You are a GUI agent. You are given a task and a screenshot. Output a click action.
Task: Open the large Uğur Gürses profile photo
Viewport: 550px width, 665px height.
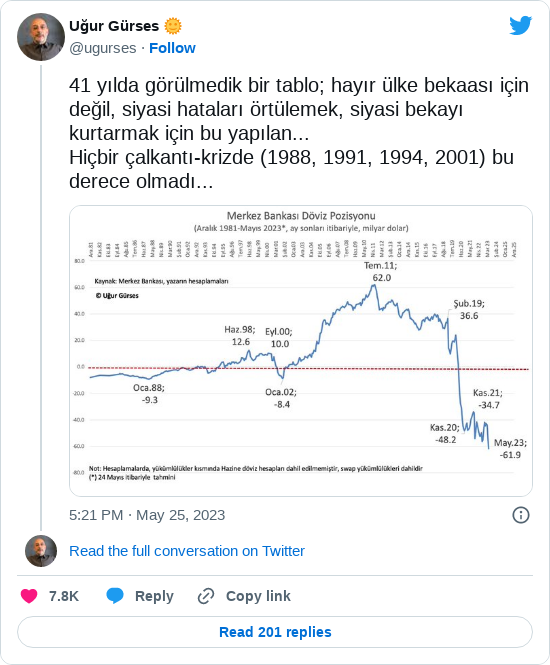[x=41, y=37]
